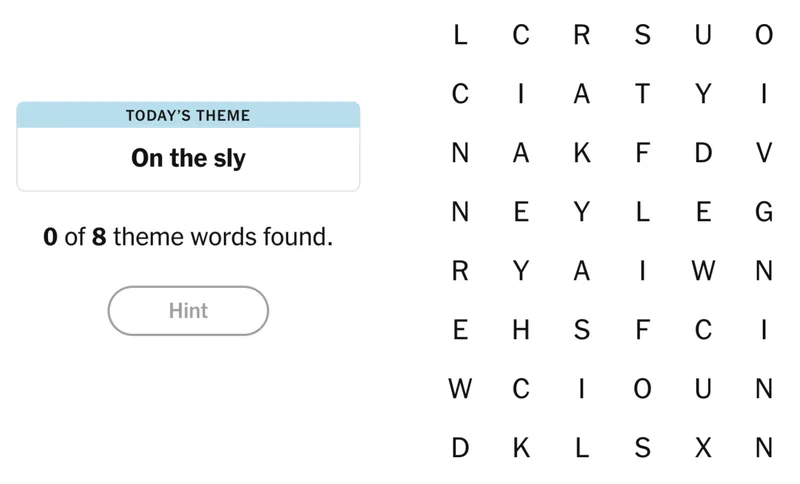Image resolution: width=800 pixels, height=484 pixels.
Task: Select the S in the bottom row
Action: (x=642, y=449)
